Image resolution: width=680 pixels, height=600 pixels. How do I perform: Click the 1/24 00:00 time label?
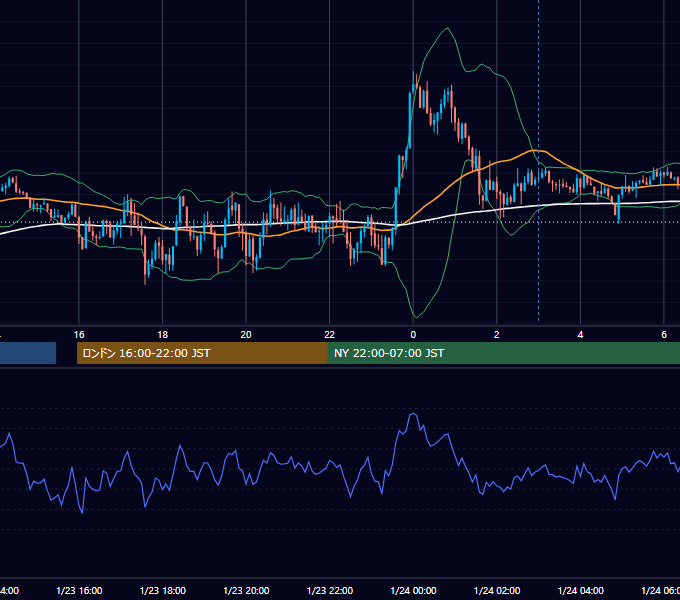[x=413, y=590]
